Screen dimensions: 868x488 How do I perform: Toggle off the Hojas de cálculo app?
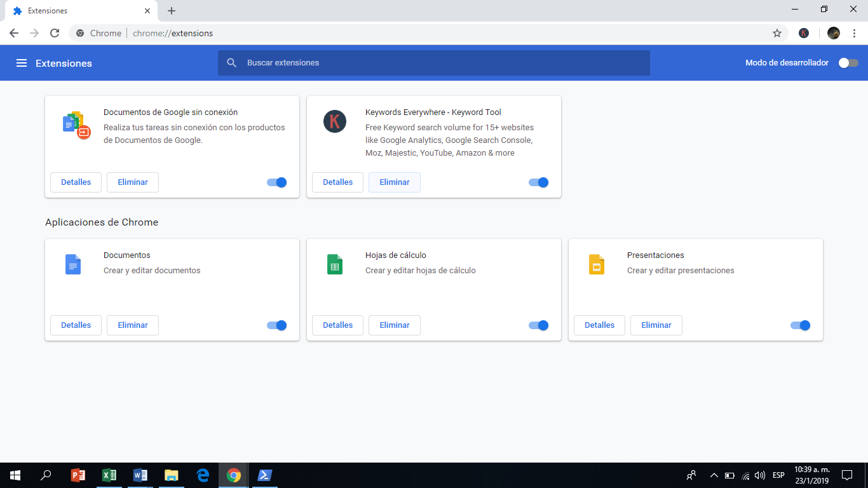tap(539, 325)
